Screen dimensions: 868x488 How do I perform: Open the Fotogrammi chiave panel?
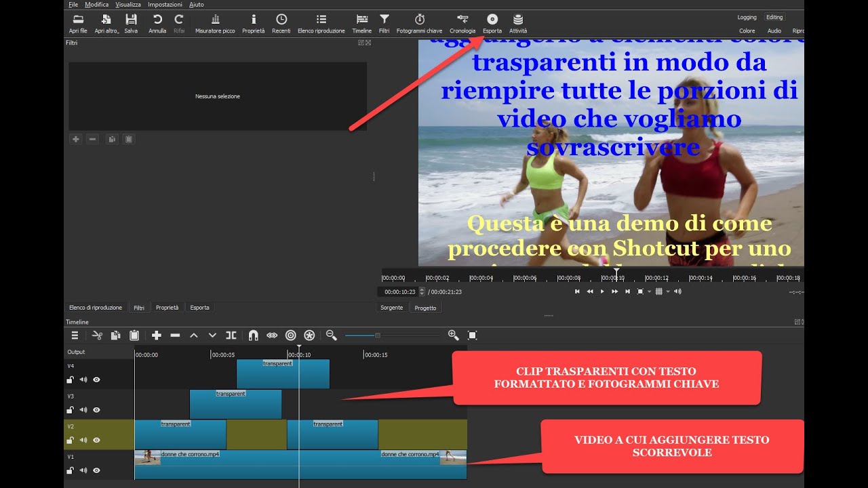click(420, 24)
